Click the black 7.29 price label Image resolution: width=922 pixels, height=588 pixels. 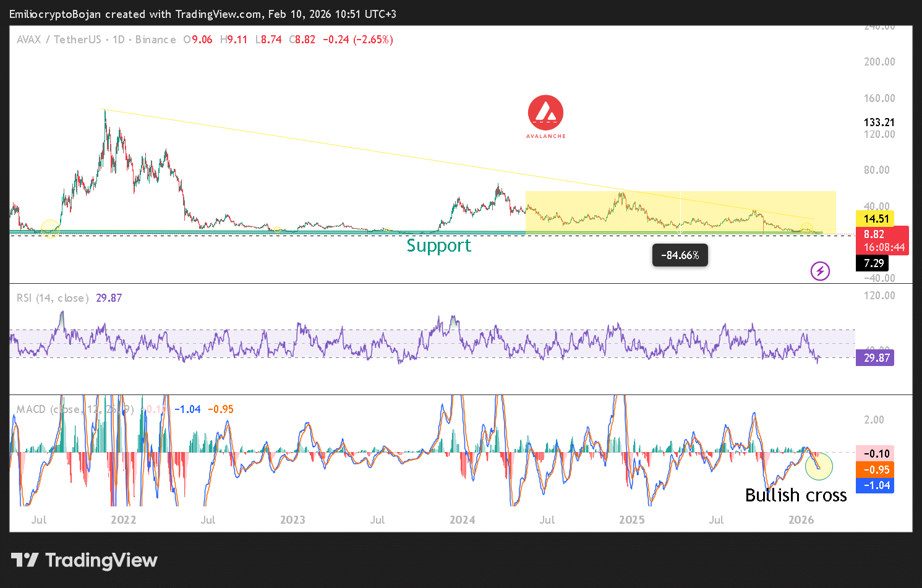pos(873,263)
